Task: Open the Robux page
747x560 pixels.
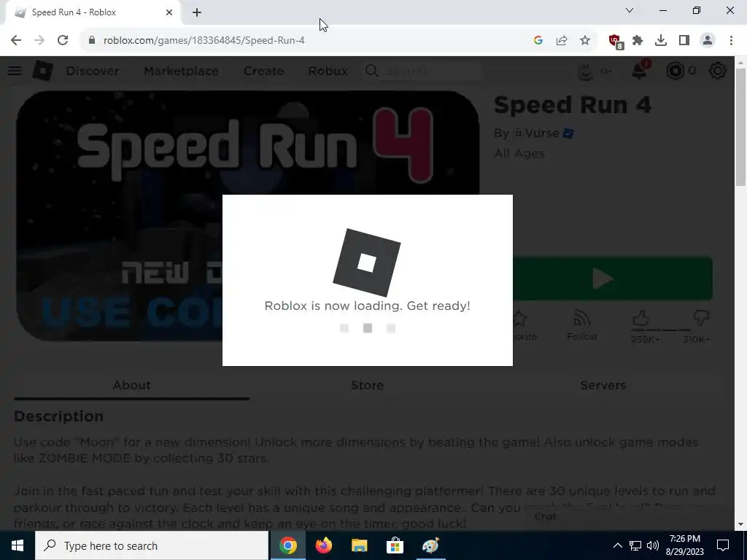Action: tap(328, 71)
